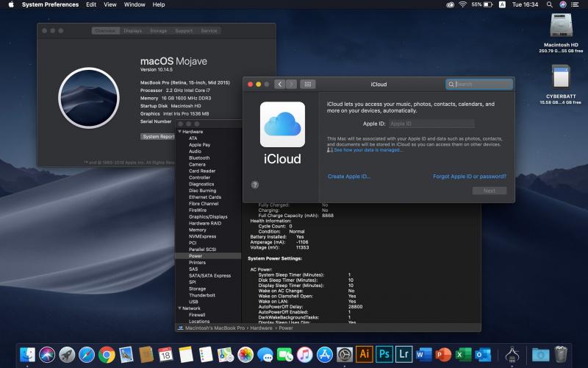Open iTunes from the Dock
The image size is (588, 368).
click(x=305, y=355)
